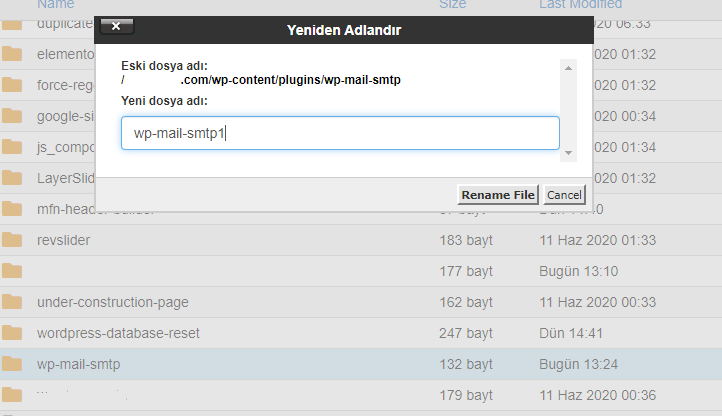This screenshot has width=722, height=416.
Task: Click the dialog scrollbar down arrow
Action: pos(569,152)
